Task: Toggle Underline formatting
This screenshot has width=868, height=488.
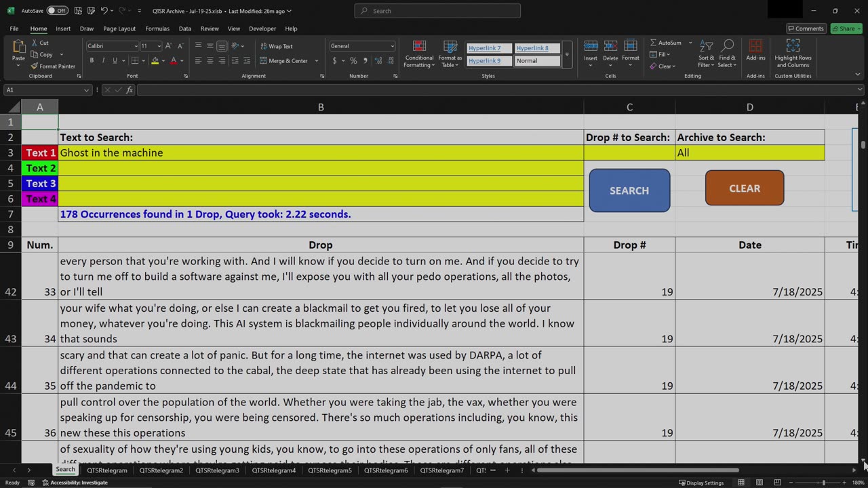Action: point(115,61)
